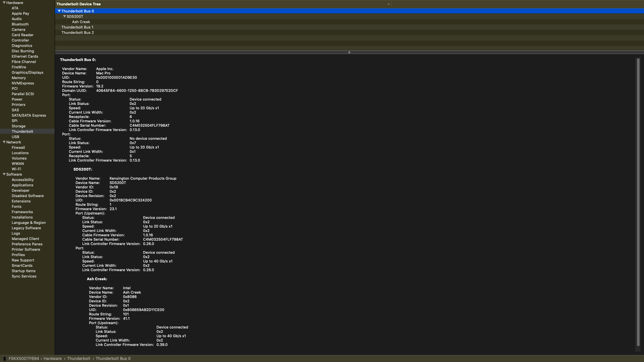Click Thunderbolt in the bottom path bar

pos(78,359)
